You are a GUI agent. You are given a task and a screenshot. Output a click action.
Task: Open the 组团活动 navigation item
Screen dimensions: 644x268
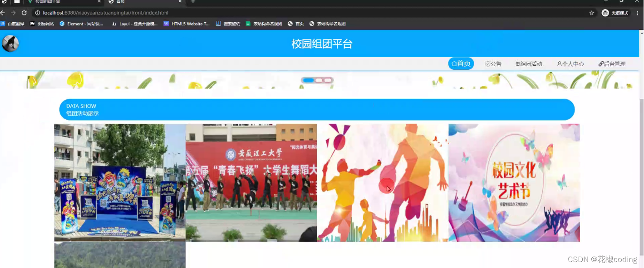point(529,64)
